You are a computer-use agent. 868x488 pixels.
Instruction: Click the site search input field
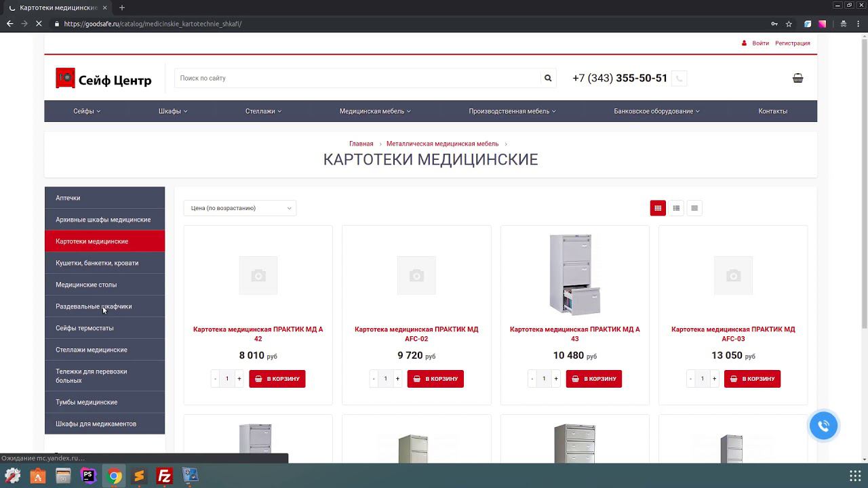tap(358, 78)
